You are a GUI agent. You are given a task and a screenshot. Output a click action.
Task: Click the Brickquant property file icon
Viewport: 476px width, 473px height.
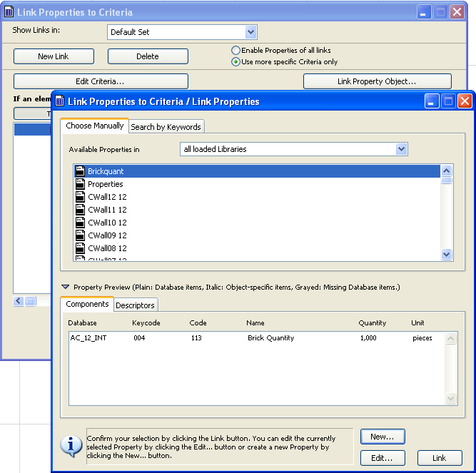80,171
